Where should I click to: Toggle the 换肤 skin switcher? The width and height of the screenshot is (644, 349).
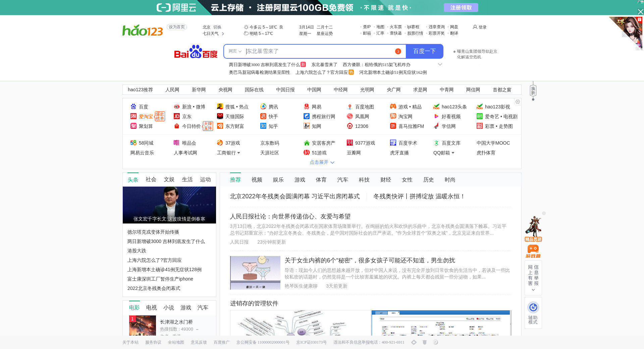[x=533, y=91]
